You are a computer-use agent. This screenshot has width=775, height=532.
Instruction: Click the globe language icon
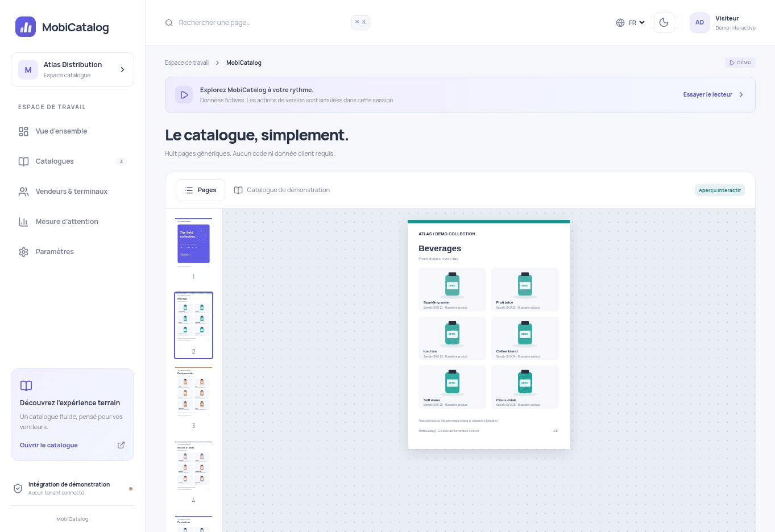tap(620, 23)
